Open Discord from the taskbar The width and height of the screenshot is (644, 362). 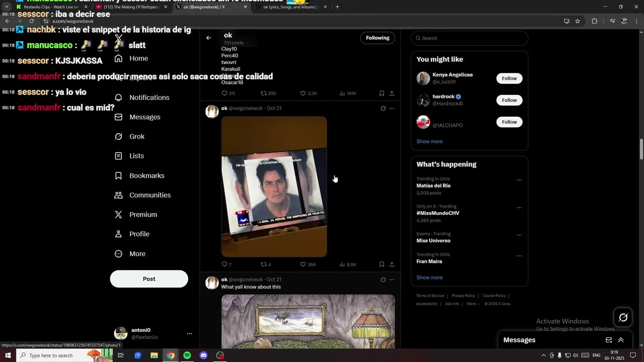coord(204,355)
